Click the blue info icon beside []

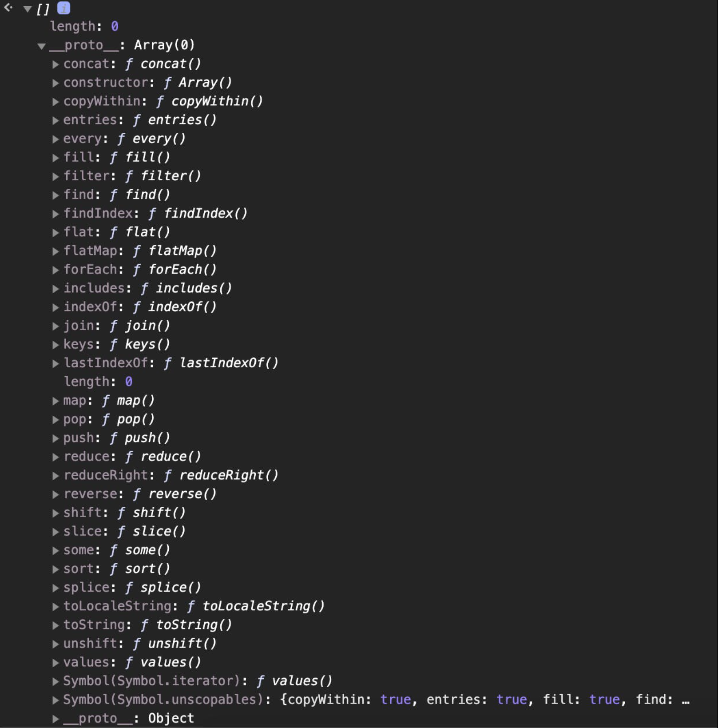click(63, 8)
